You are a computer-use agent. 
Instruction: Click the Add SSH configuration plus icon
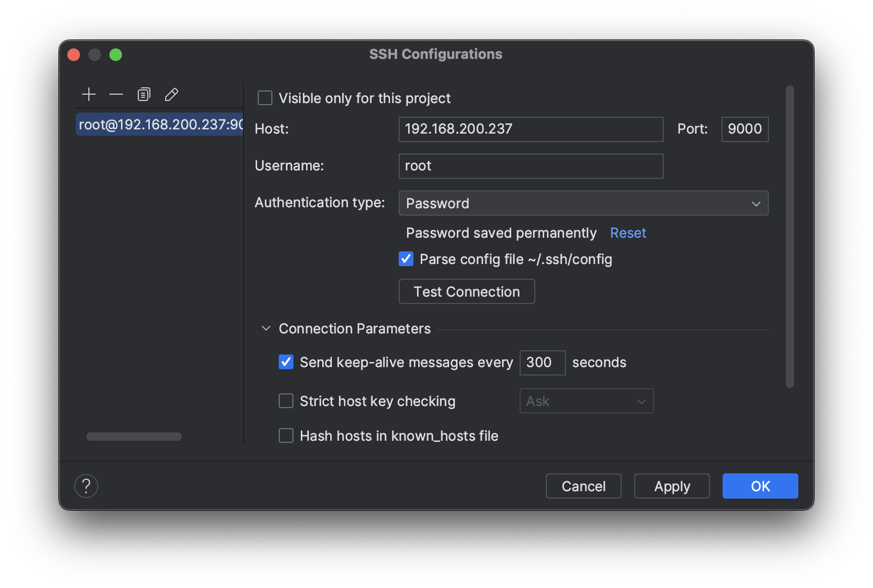[89, 95]
